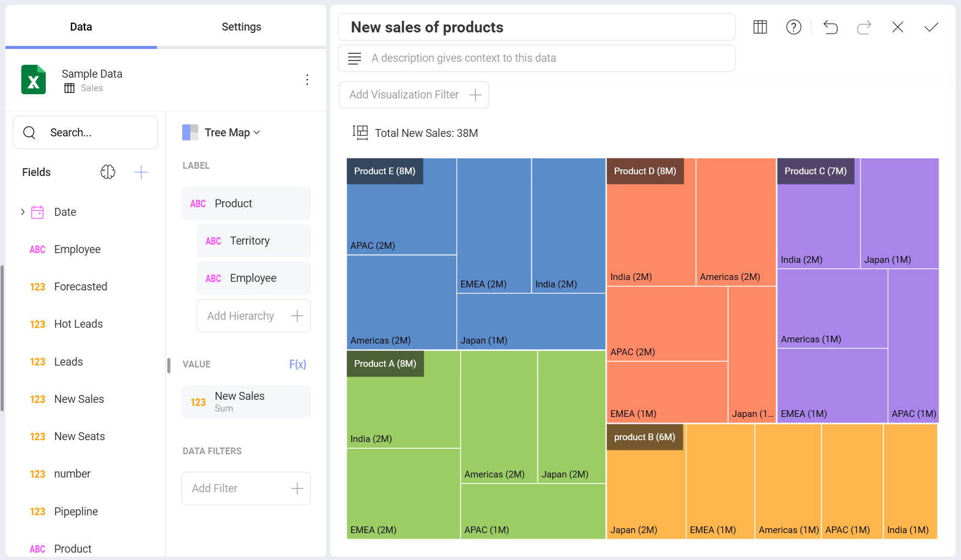Viewport: 961px width, 560px height.
Task: Click the fields panel vertical scrollbar
Action: pyautogui.click(x=2, y=338)
